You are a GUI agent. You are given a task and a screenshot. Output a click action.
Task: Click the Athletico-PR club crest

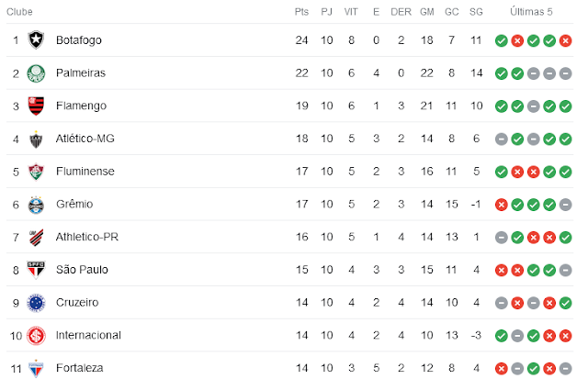pos(36,237)
